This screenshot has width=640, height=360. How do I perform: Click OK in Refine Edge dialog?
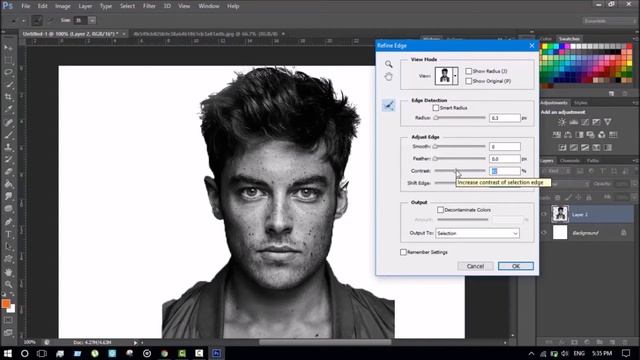[516, 266]
